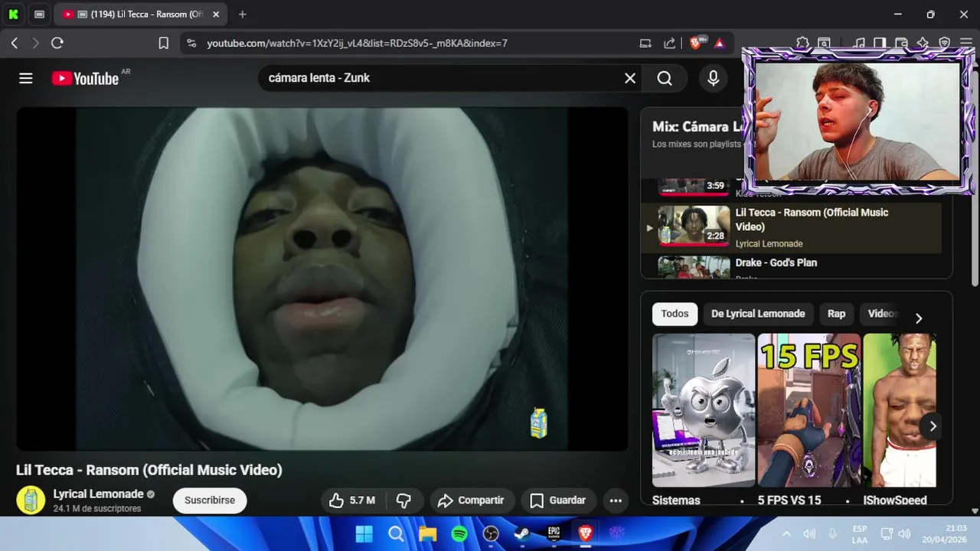980x551 pixels.
Task: Open the Kick tab favicon
Action: point(13,14)
